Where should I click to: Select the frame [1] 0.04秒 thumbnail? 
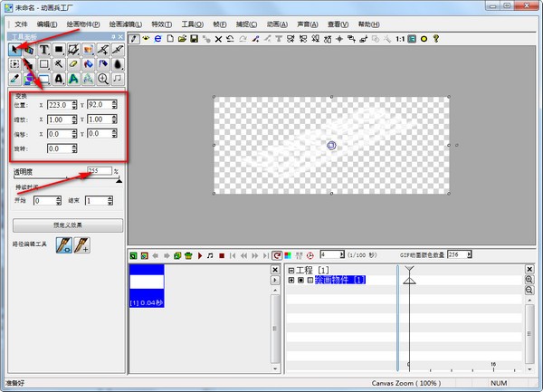click(x=146, y=285)
